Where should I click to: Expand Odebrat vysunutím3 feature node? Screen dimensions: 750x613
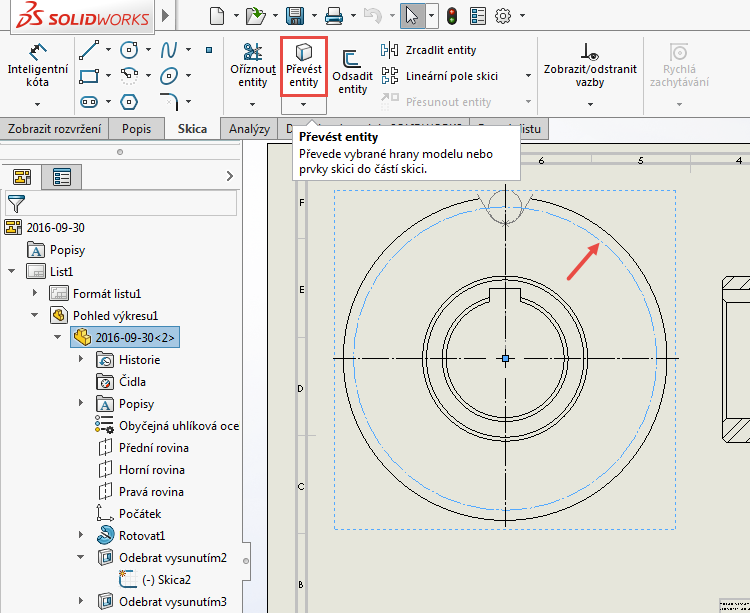[x=81, y=601]
